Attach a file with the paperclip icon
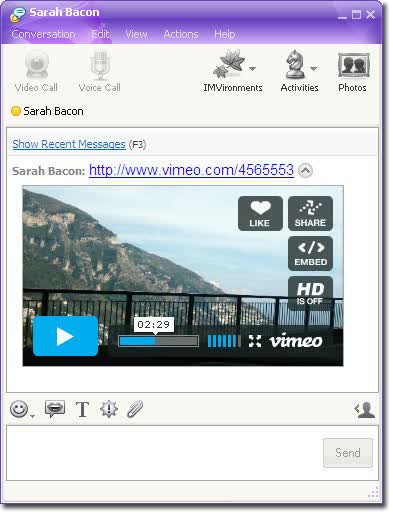 pyautogui.click(x=135, y=409)
